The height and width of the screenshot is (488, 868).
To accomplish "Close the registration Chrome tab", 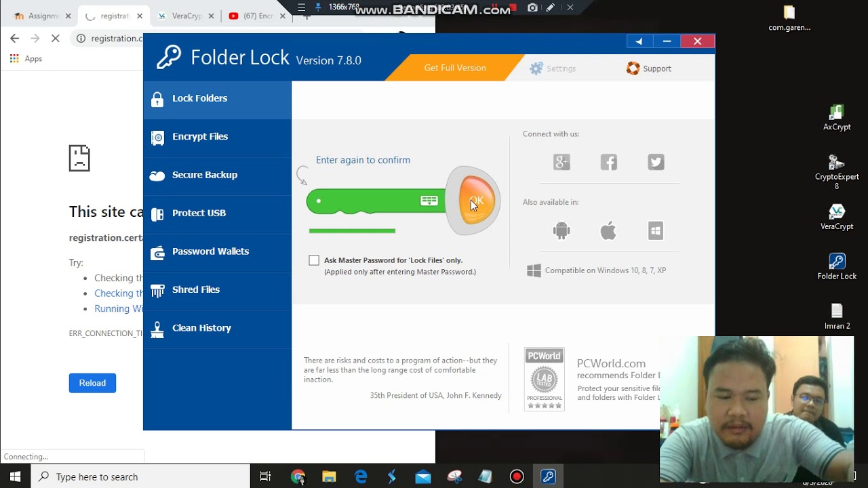I will tap(140, 16).
